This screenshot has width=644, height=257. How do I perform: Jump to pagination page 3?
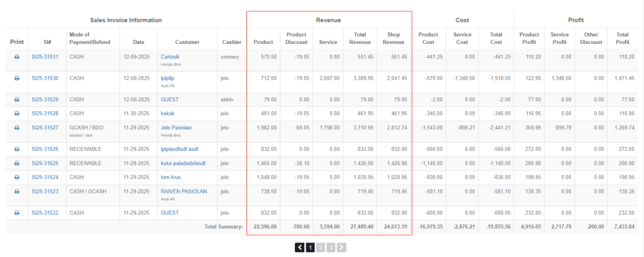click(331, 248)
